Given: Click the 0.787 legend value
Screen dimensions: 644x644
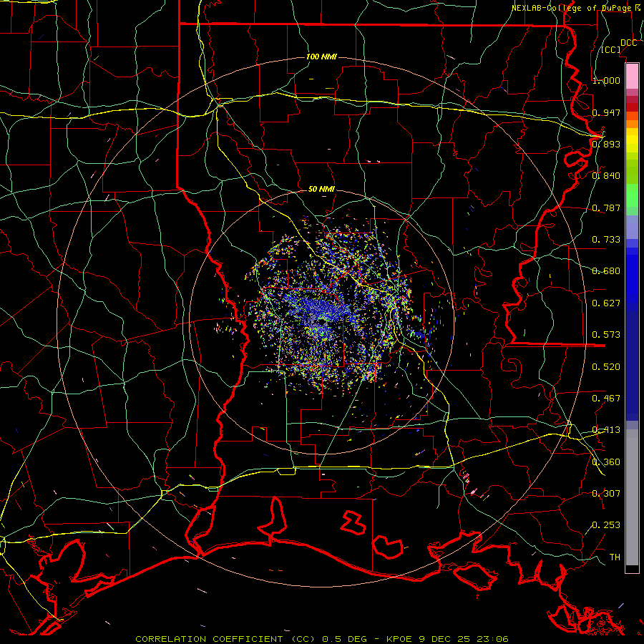Looking at the screenshot, I should point(606,208).
